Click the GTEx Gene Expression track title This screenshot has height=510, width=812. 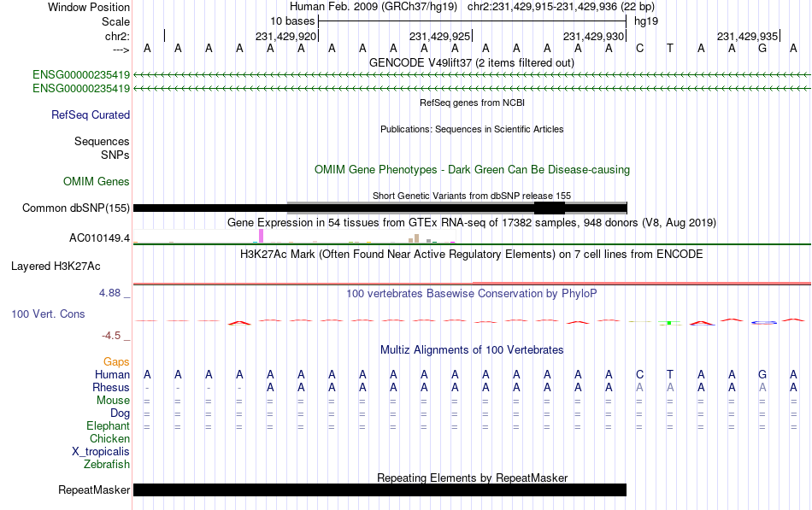tap(472, 223)
